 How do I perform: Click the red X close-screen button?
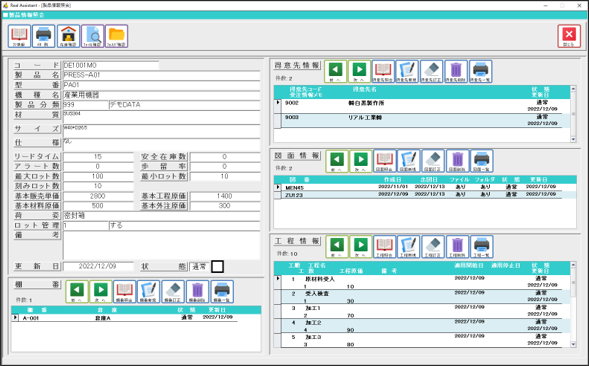[569, 36]
